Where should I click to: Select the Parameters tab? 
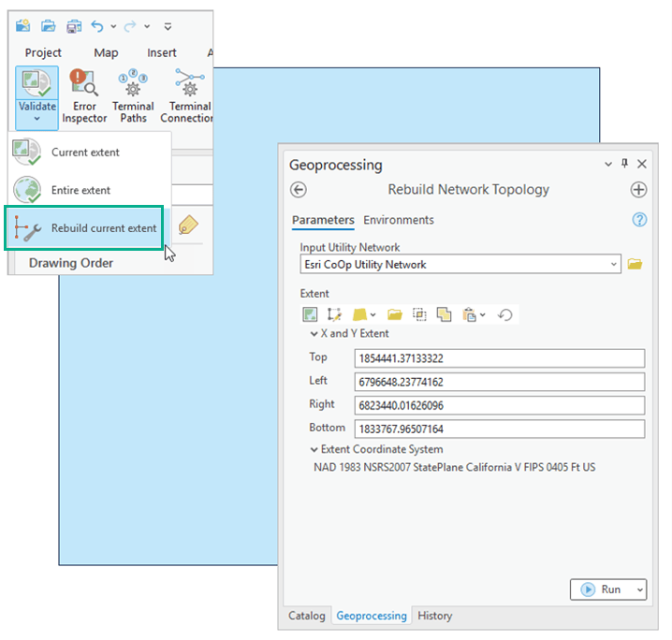tap(323, 220)
